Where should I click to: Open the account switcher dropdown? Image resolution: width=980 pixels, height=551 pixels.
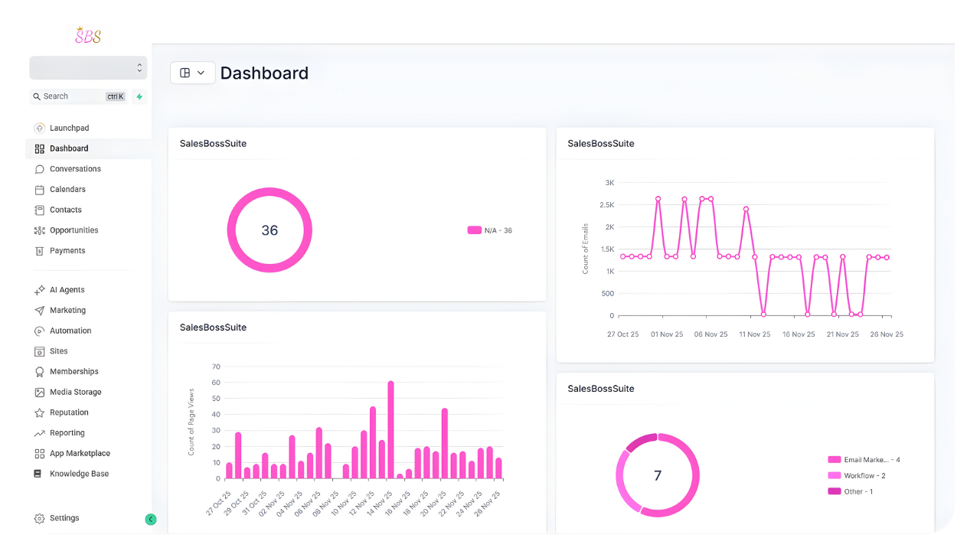coord(88,68)
